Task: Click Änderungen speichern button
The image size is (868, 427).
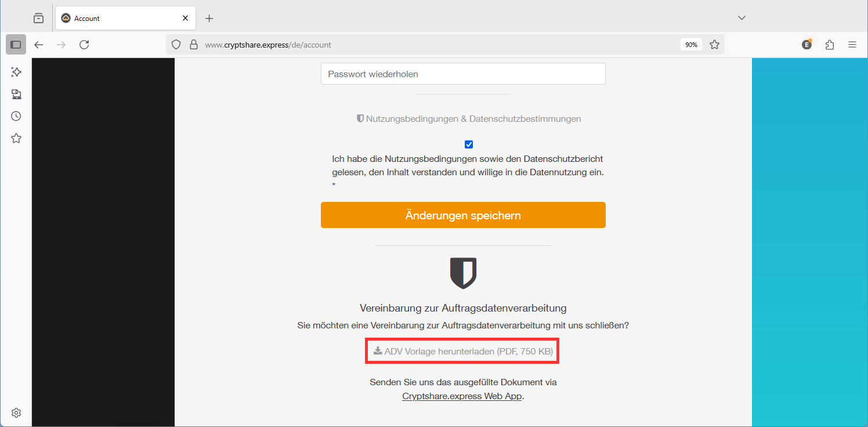Action: [x=463, y=215]
